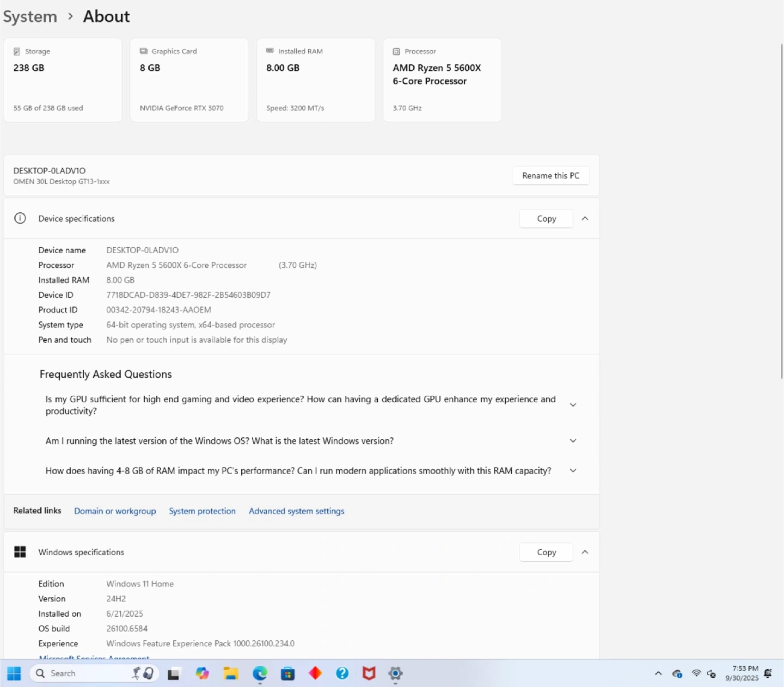Open File Explorer from the taskbar
Image resolution: width=784 pixels, height=687 pixels.
pos(231,673)
